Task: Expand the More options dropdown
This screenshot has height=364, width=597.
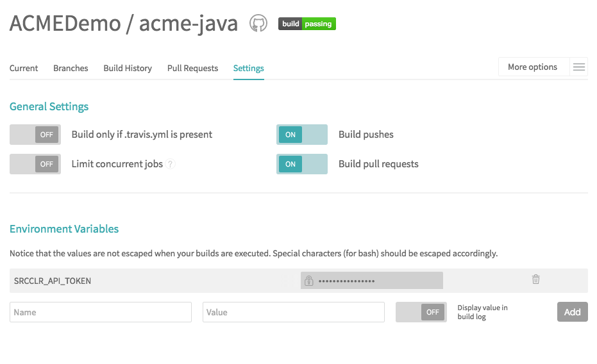Action: pos(534,67)
